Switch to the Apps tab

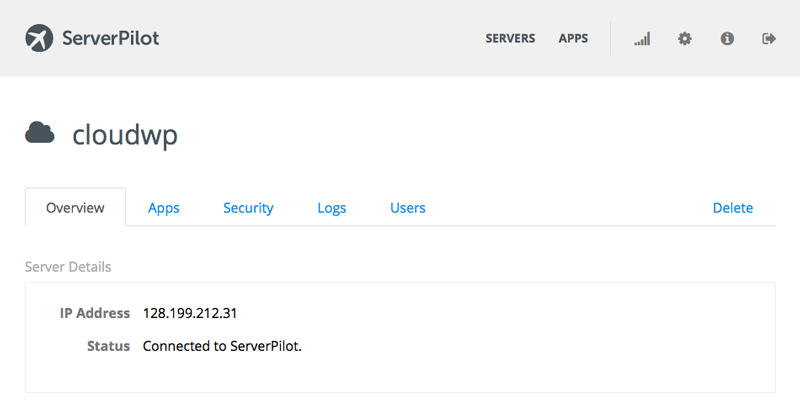coord(164,208)
